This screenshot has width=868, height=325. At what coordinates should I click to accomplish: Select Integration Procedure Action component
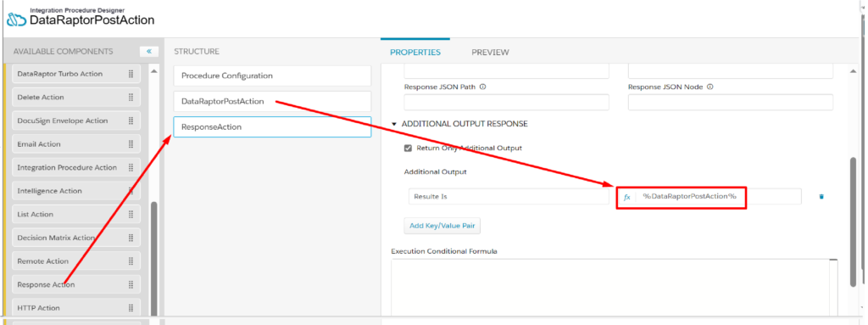[76, 167]
